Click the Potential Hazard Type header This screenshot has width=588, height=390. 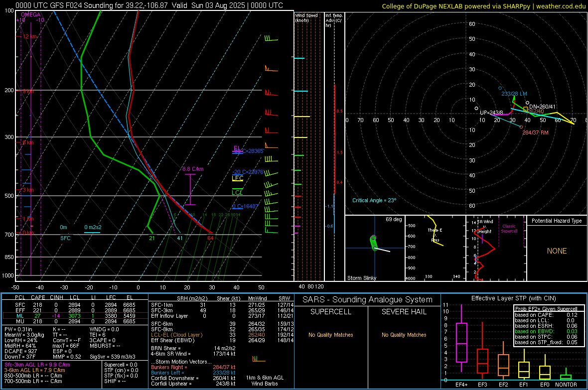pyautogui.click(x=557, y=221)
